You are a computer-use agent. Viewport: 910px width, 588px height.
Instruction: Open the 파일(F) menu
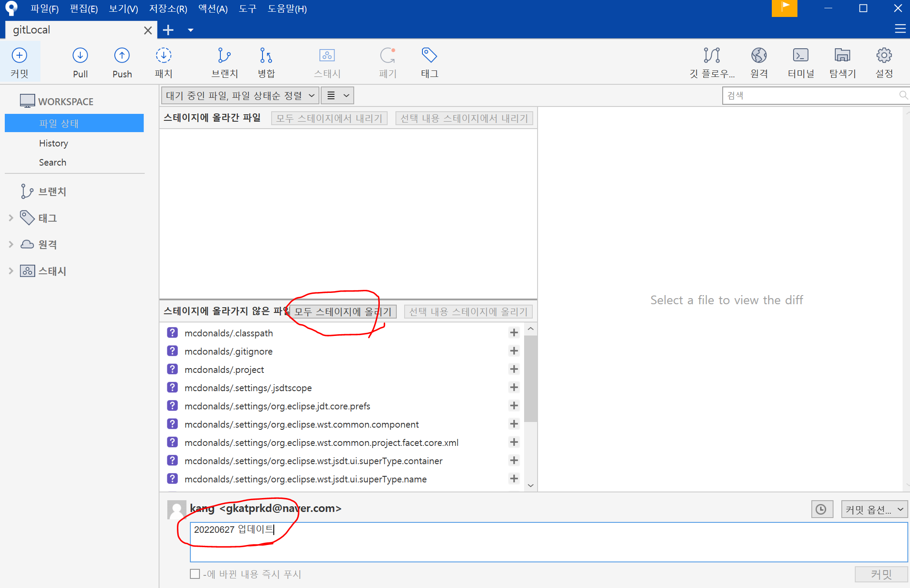[45, 9]
